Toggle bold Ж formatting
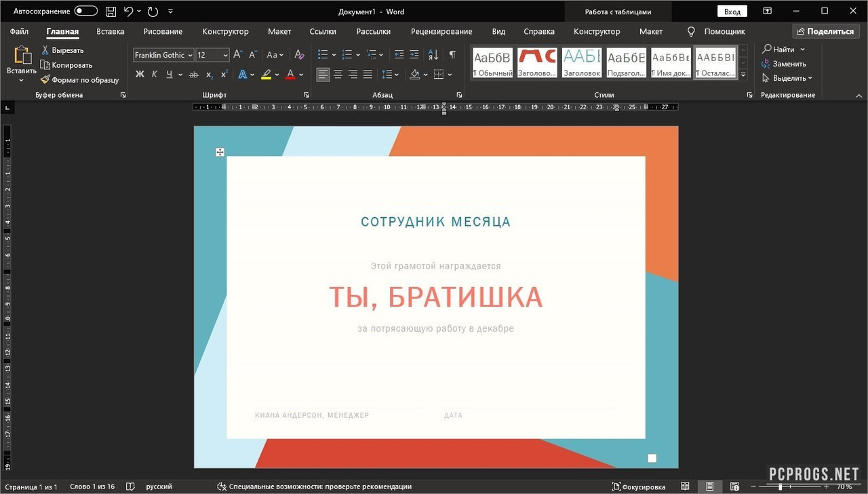This screenshot has height=494, width=868. pos(140,75)
